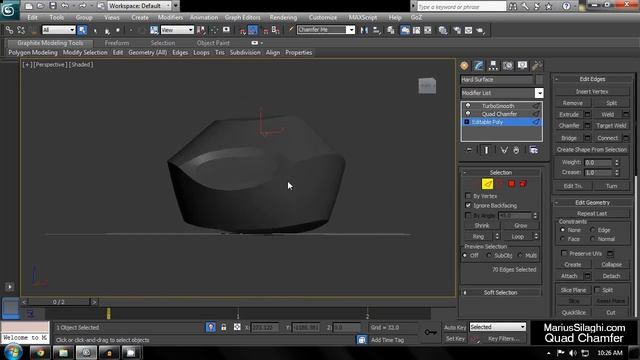Select the Edge constraint radio button

[x=593, y=230]
